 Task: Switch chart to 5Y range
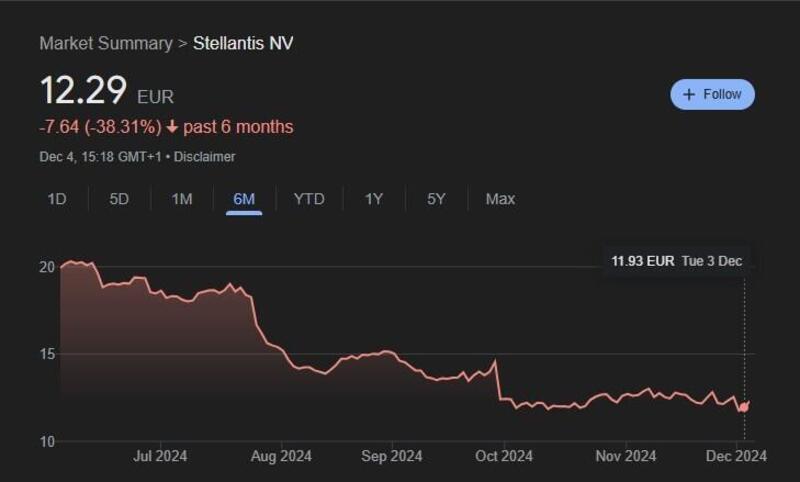436,199
